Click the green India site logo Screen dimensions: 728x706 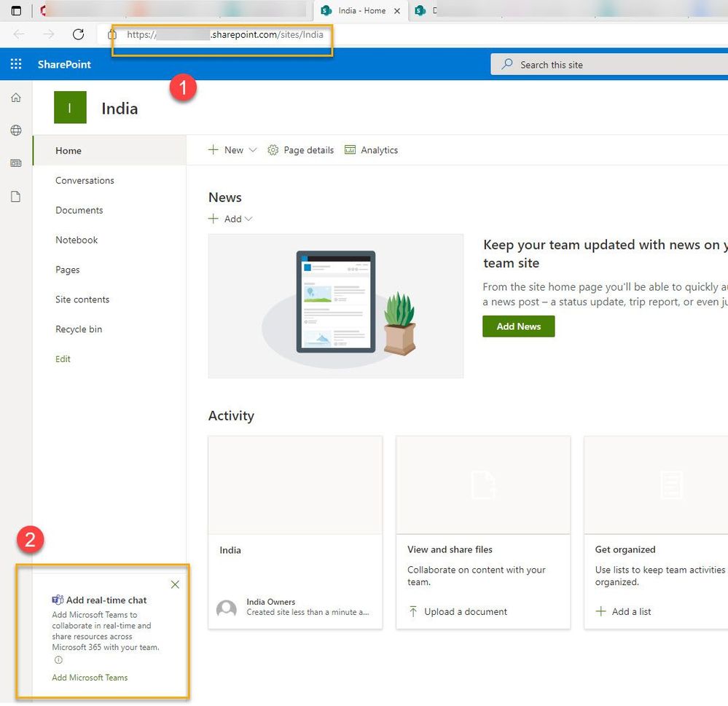[x=70, y=107]
